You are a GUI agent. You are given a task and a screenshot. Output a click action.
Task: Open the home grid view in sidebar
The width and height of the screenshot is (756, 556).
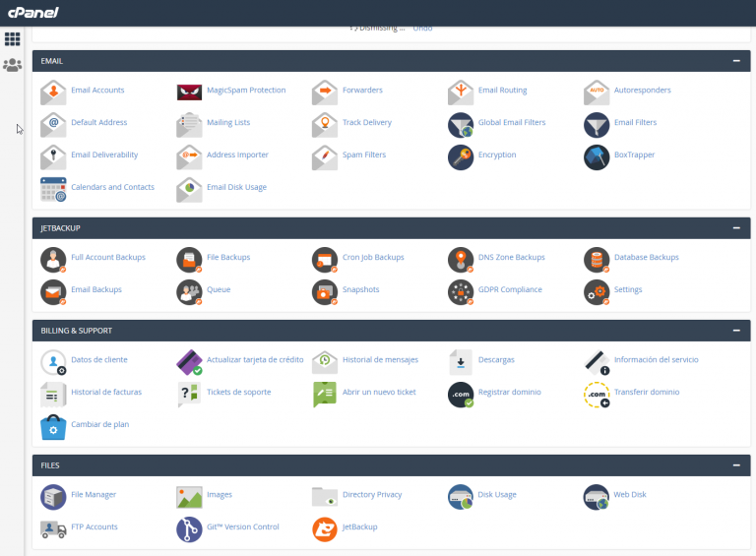tap(12, 39)
